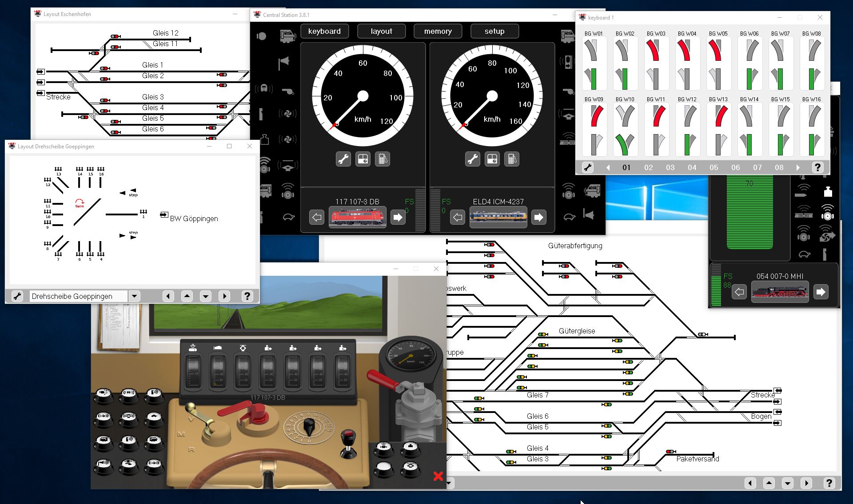Screen dimensions: 853x504
Task: Click the left arrow in the Drehscheibe layout toolbar
Action: 168,296
